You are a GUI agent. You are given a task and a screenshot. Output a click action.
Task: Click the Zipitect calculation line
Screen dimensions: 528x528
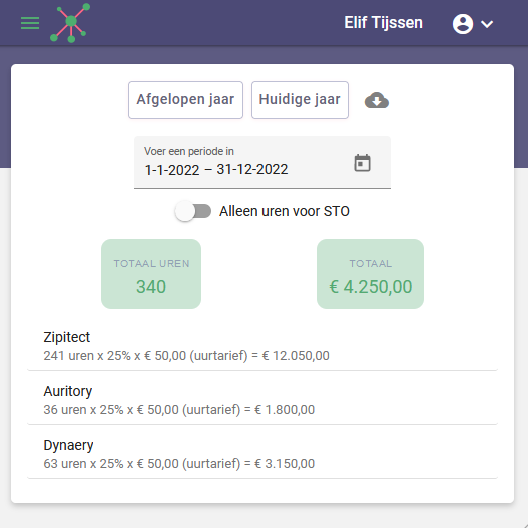[186, 356]
